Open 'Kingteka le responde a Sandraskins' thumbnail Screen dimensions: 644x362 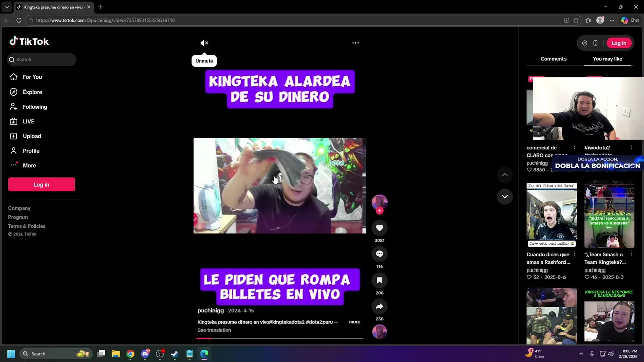[609, 316]
